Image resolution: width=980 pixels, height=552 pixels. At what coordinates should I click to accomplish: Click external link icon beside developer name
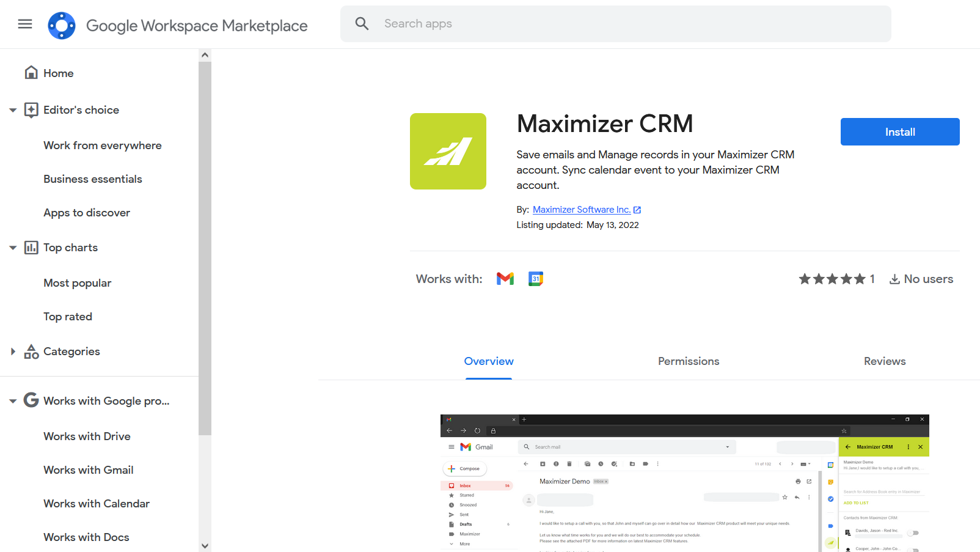(x=637, y=210)
